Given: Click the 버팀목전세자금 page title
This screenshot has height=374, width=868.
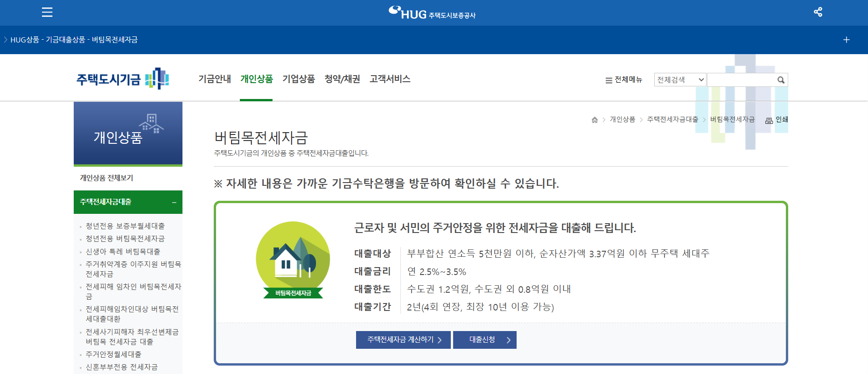Looking at the screenshot, I should click(261, 138).
